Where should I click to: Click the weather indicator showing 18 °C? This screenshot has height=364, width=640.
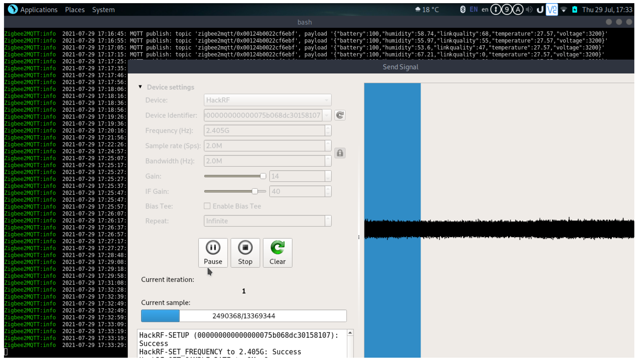point(427,9)
